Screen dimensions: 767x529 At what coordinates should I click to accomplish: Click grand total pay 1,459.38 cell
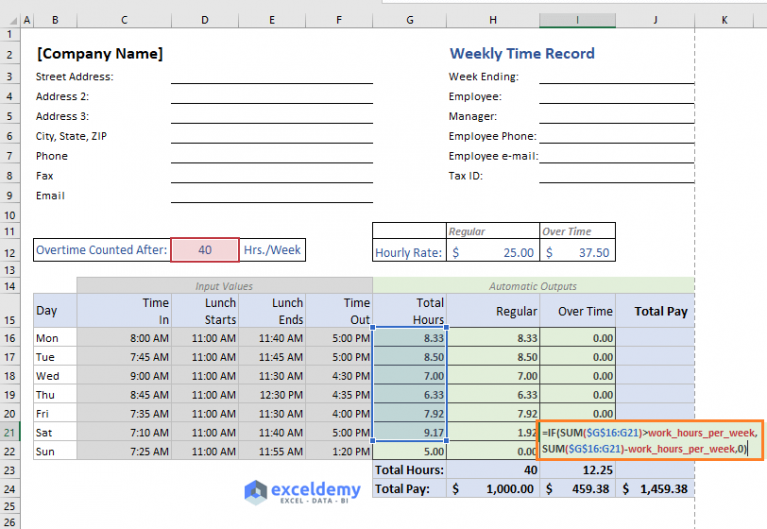pyautogui.click(x=655, y=489)
